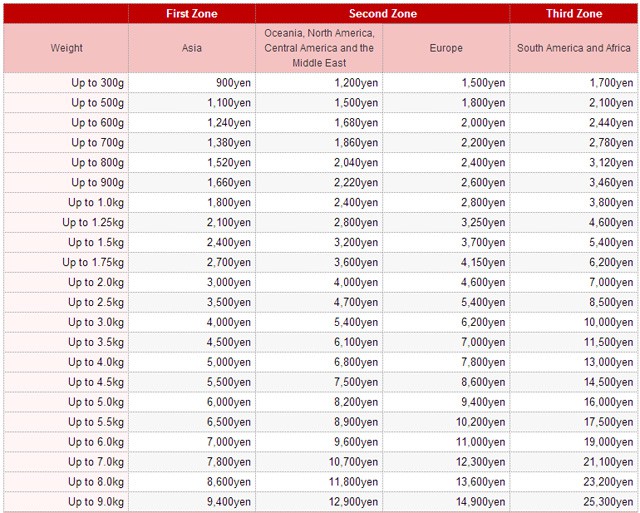The height and width of the screenshot is (513, 640).
Task: Click the 10,200yen Europe price
Action: click(481, 423)
